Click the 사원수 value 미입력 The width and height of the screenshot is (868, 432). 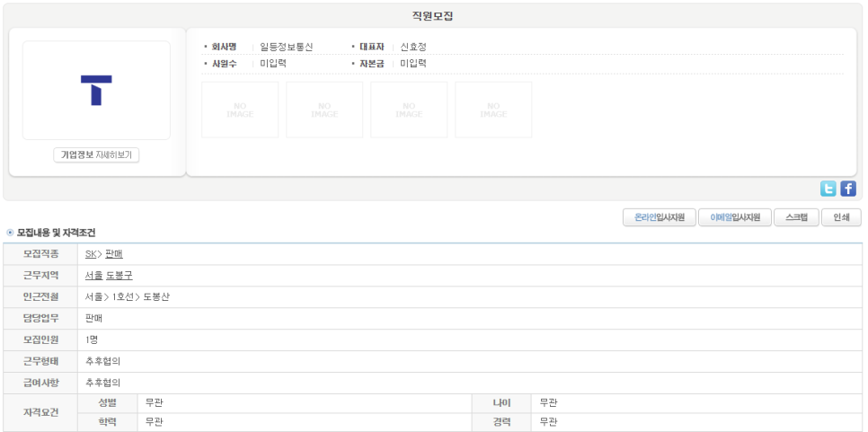[x=273, y=64]
